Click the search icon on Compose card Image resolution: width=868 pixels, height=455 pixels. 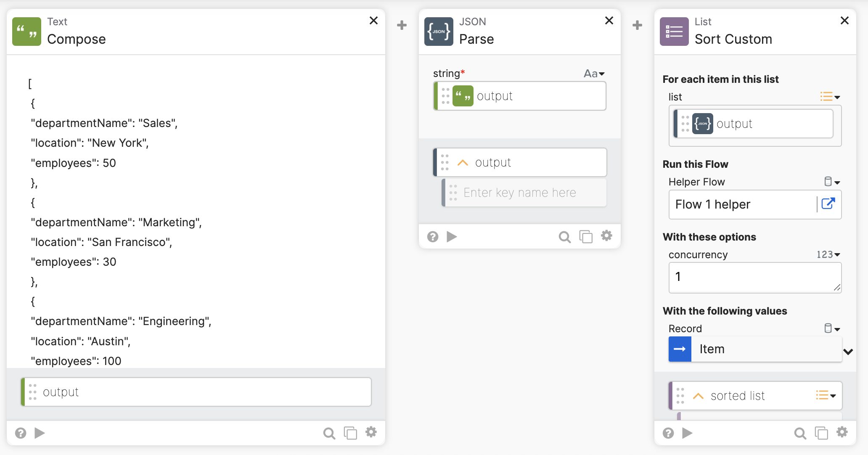tap(329, 433)
